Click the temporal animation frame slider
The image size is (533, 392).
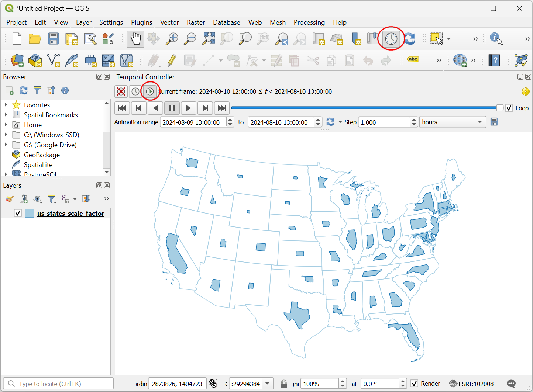click(364, 108)
